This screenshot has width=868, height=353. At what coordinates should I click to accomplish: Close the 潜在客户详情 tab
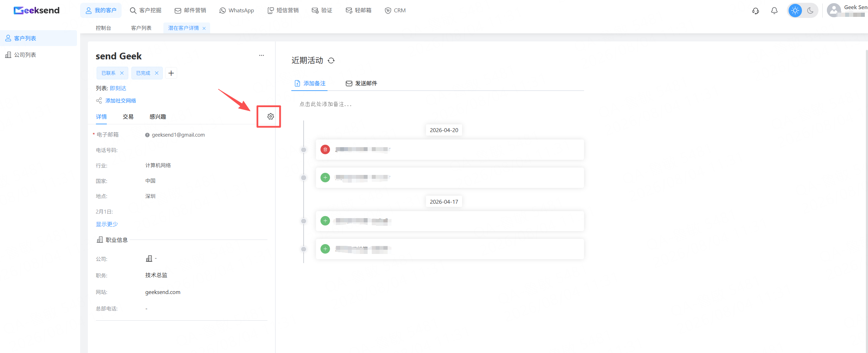click(204, 28)
